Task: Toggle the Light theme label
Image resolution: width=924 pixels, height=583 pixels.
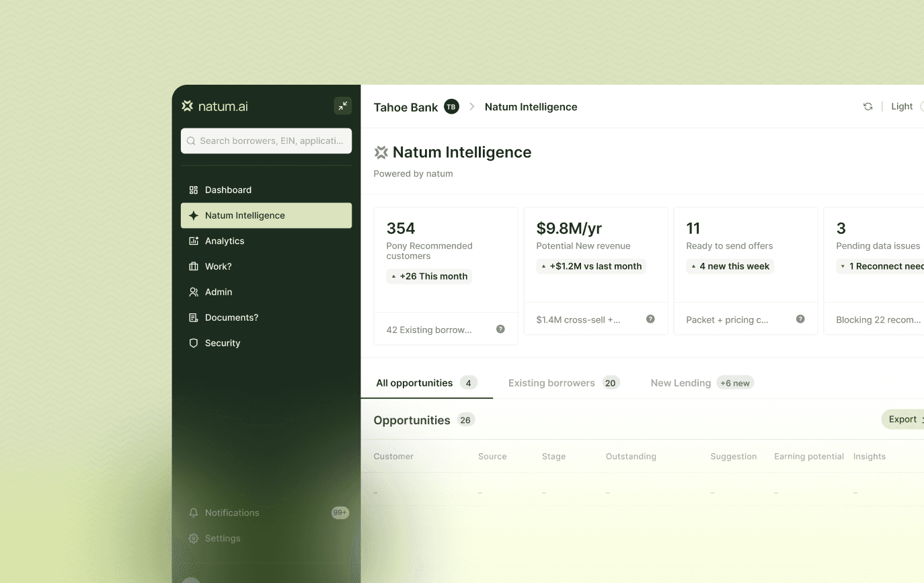Action: click(x=902, y=107)
